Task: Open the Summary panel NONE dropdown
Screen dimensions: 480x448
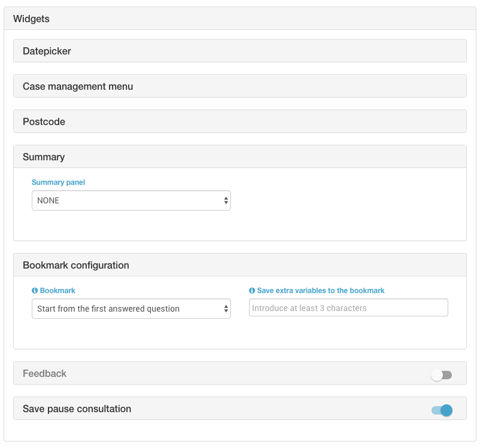Action: click(x=131, y=200)
